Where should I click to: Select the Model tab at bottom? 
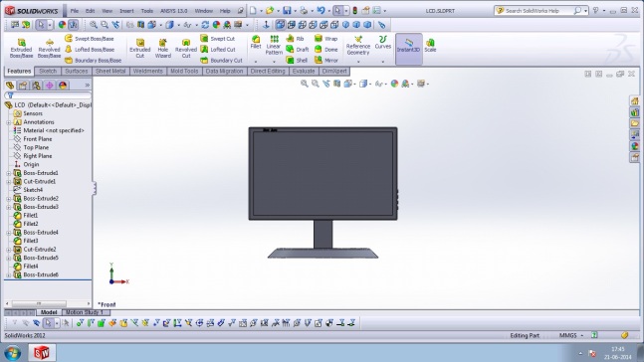point(49,312)
